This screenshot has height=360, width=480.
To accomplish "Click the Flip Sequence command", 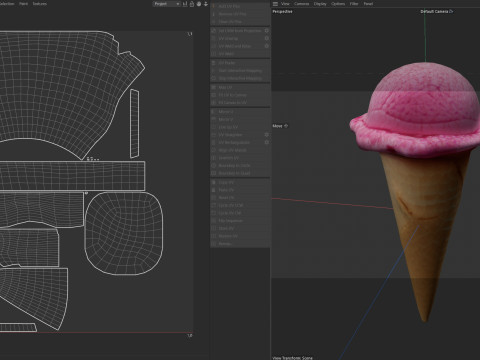I will [x=240, y=221].
